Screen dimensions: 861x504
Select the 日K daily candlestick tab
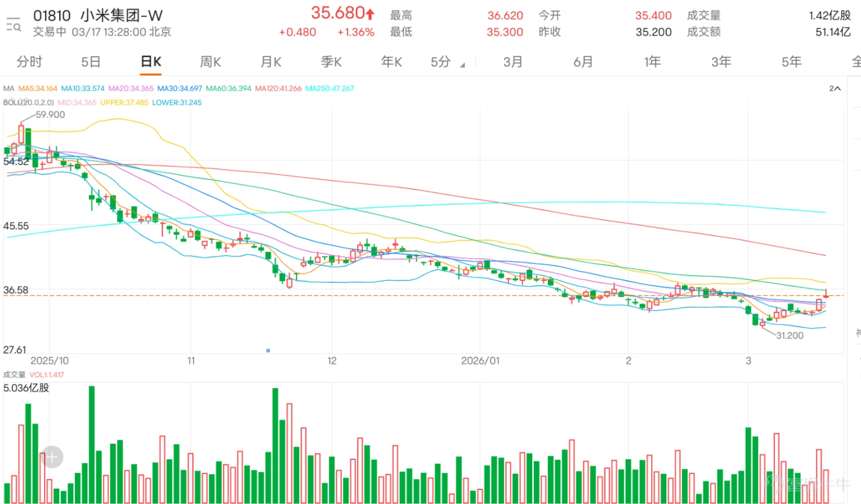151,62
